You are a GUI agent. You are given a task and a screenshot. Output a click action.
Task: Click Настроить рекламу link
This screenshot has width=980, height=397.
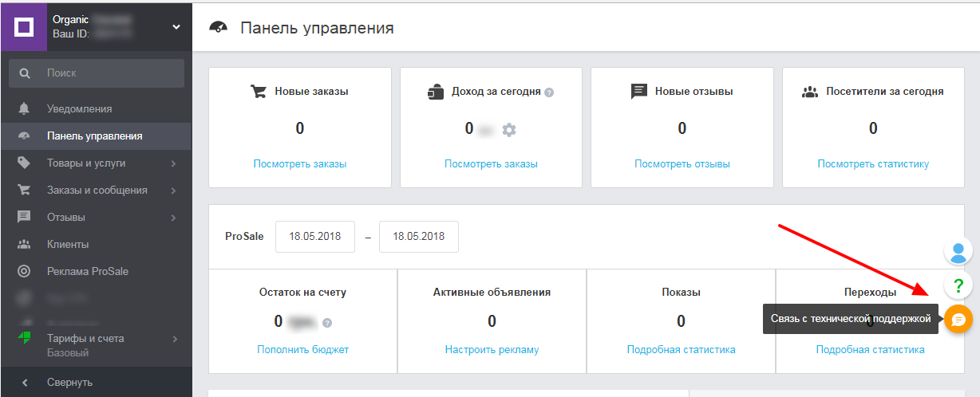[492, 349]
